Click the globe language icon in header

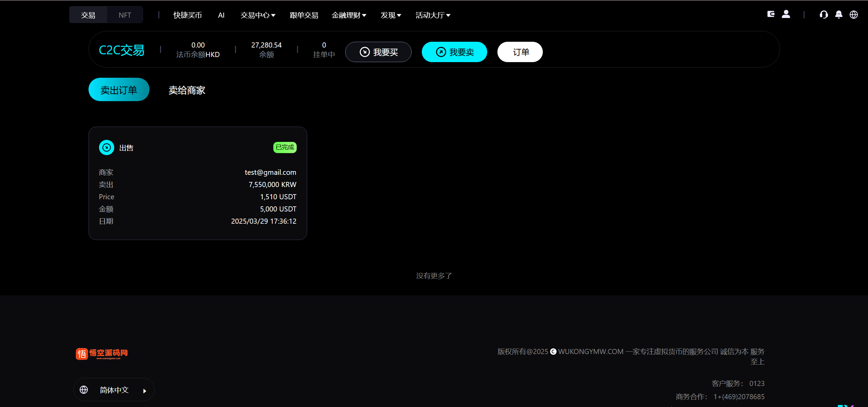click(854, 15)
